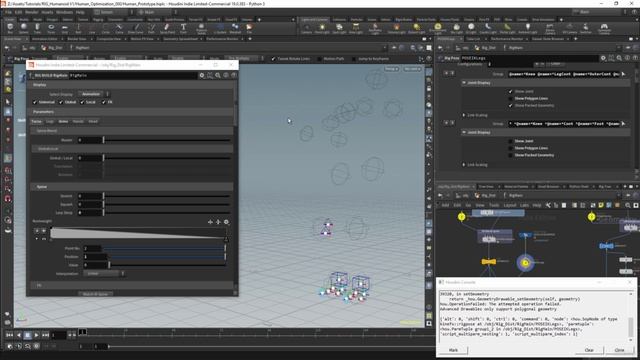This screenshot has height=360, width=640.
Task: Switch to the Geometry Spreadsheet tab
Action: (180, 39)
